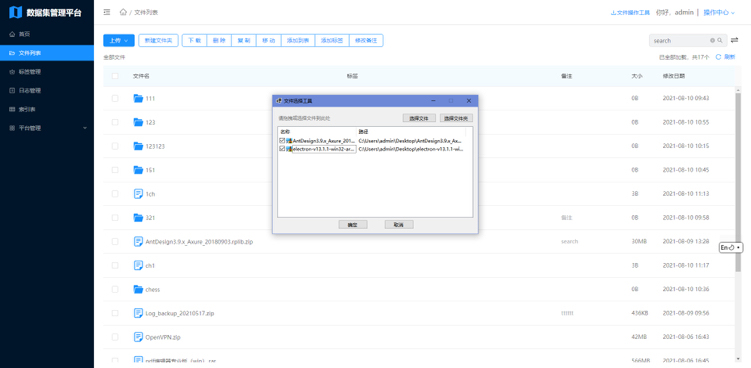Image resolution: width=751 pixels, height=368 pixels.
Task: Click the 复制 toolbar button
Action: pos(244,41)
